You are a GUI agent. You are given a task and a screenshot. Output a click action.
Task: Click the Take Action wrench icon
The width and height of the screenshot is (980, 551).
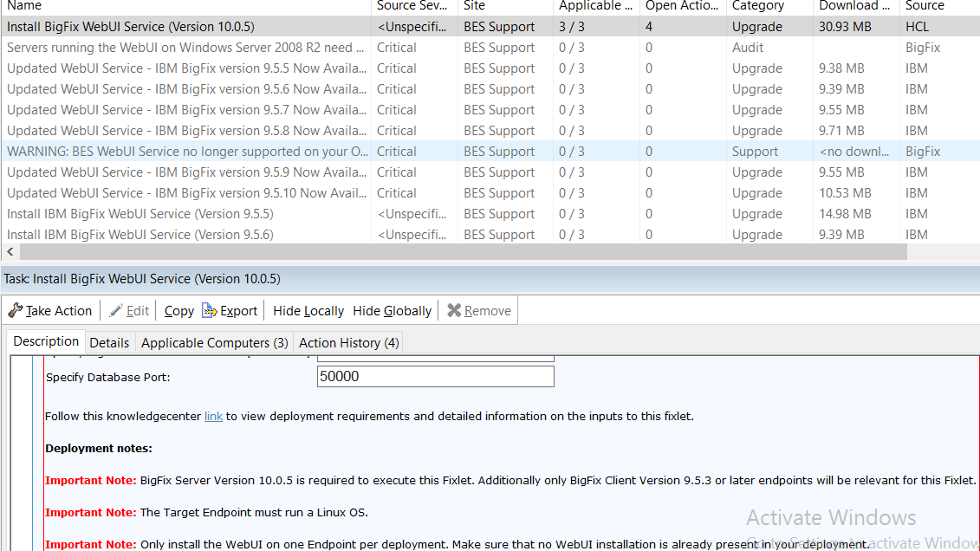[x=16, y=310]
